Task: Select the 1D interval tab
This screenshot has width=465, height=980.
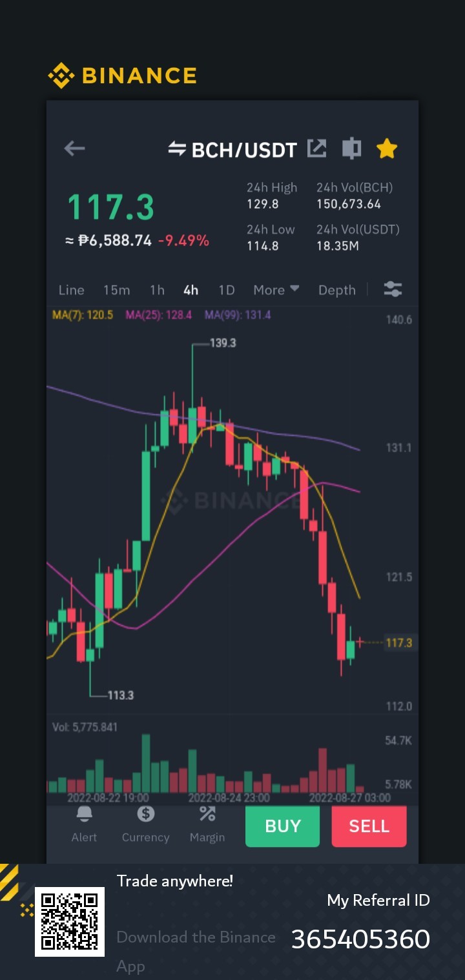Action: tap(226, 290)
